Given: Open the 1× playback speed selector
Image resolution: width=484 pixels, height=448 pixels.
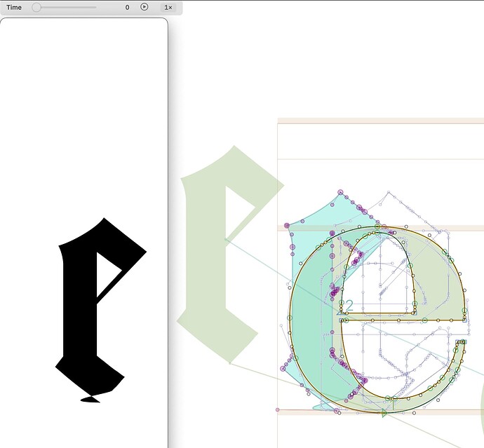Looking at the screenshot, I should [168, 7].
